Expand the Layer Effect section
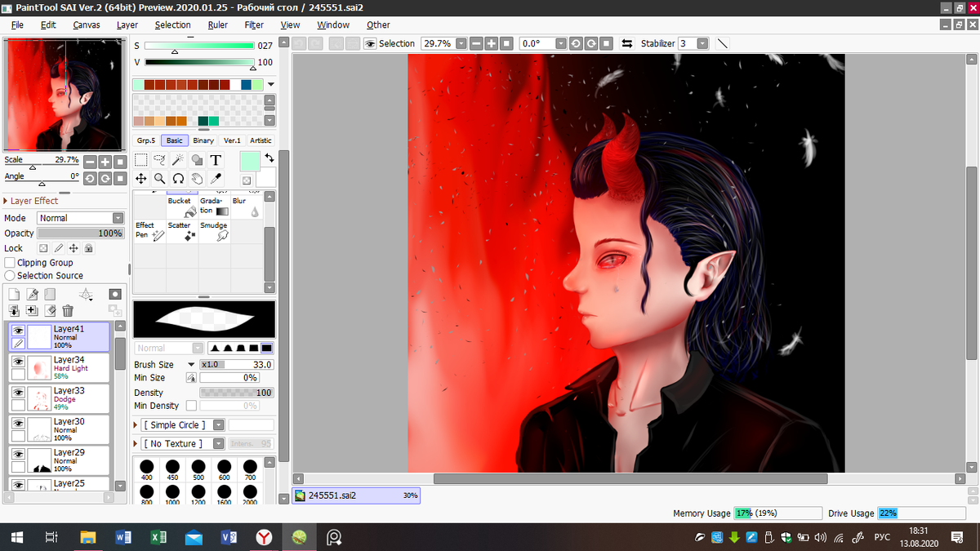The width and height of the screenshot is (980, 551). point(7,201)
